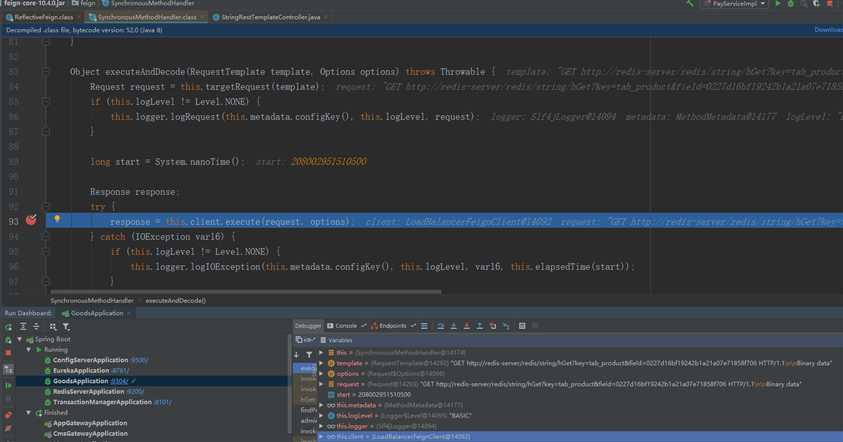
Task: Expand the options variable node
Action: (321, 374)
